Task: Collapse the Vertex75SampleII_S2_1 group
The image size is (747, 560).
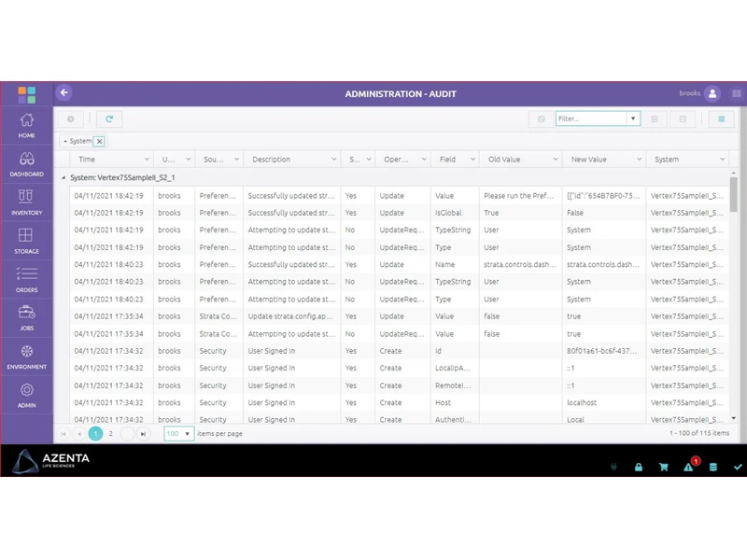Action: pos(63,176)
